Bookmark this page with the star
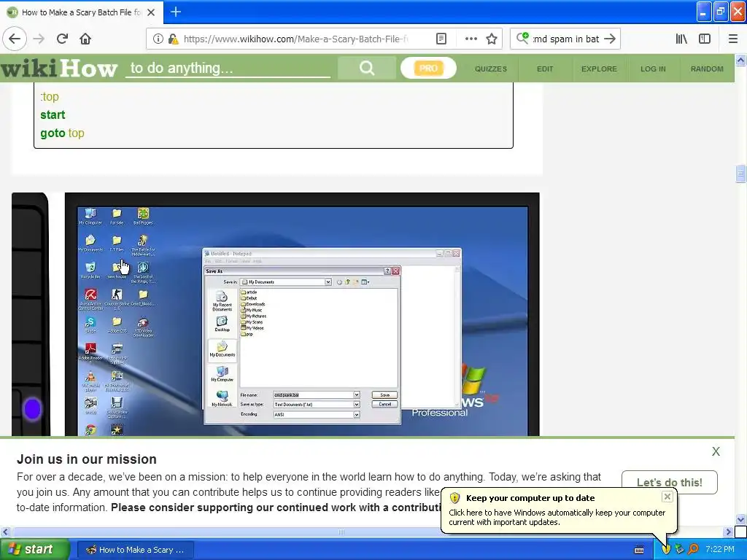The image size is (747, 560). point(492,39)
